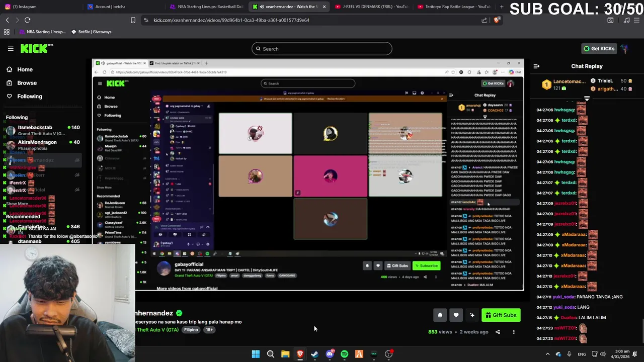Open Following in the Kick sidebar
This screenshot has height=362, width=644.
(30, 96)
